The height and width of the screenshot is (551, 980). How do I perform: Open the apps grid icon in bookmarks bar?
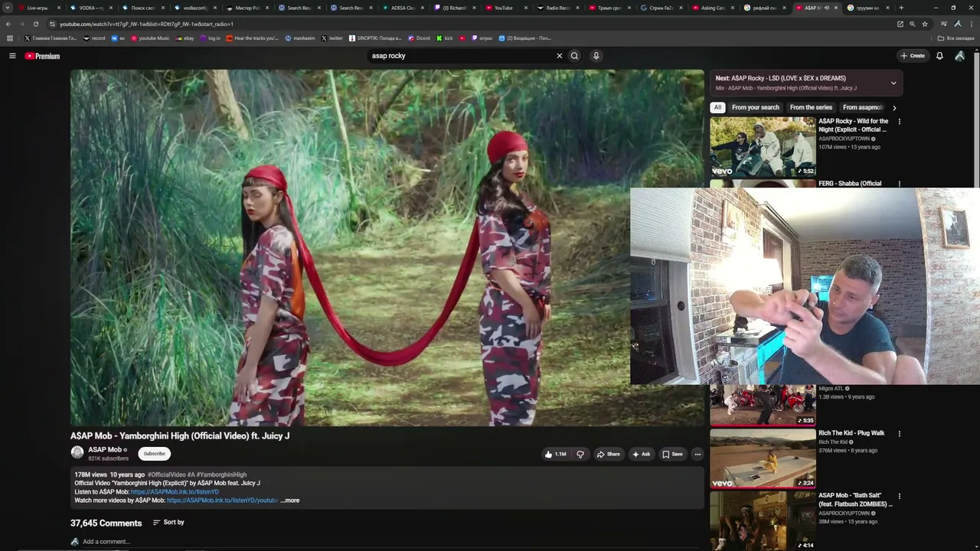[x=10, y=38]
